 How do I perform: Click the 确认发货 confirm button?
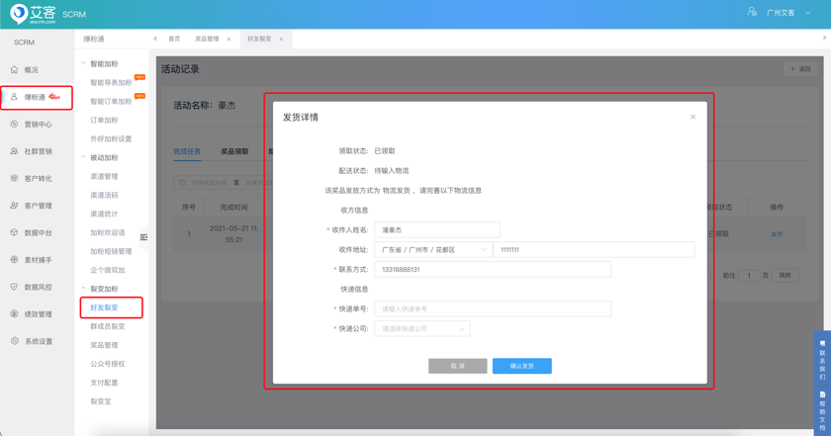521,366
